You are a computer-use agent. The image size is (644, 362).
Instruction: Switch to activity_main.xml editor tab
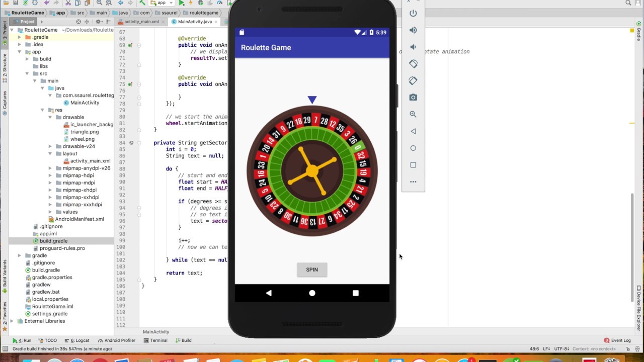[x=140, y=22]
